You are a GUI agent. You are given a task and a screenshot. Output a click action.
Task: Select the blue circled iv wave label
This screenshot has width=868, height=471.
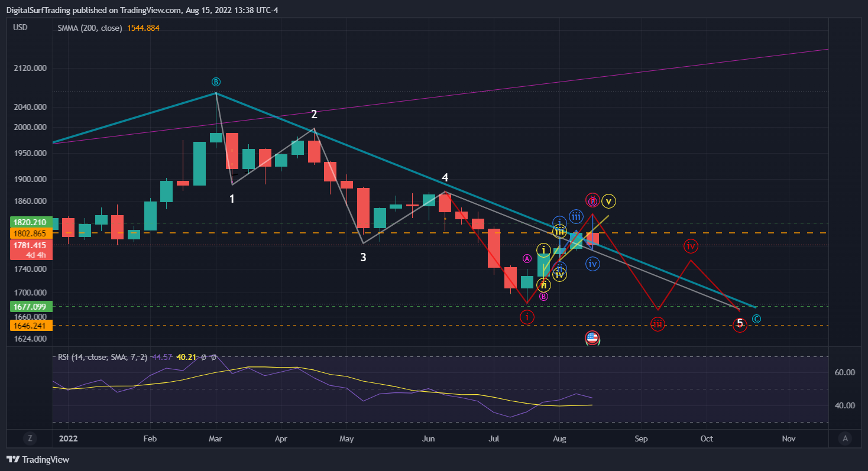[592, 264]
